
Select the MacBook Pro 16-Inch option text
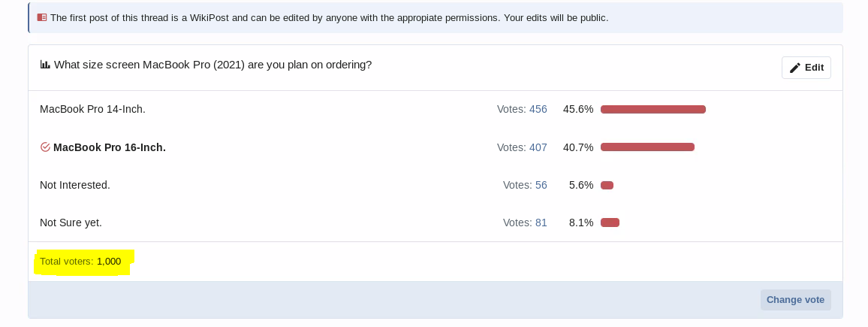[x=110, y=147]
